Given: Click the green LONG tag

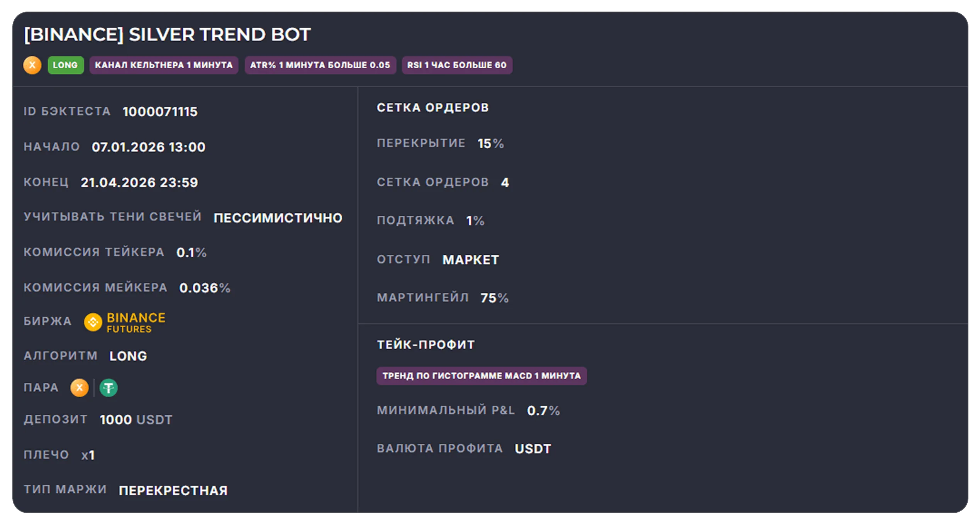Looking at the screenshot, I should point(66,65).
